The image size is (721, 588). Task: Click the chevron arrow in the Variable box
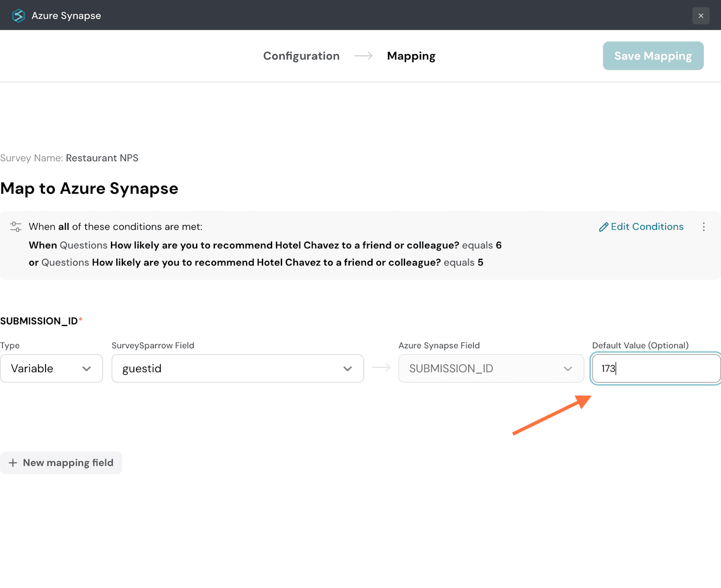tap(87, 369)
